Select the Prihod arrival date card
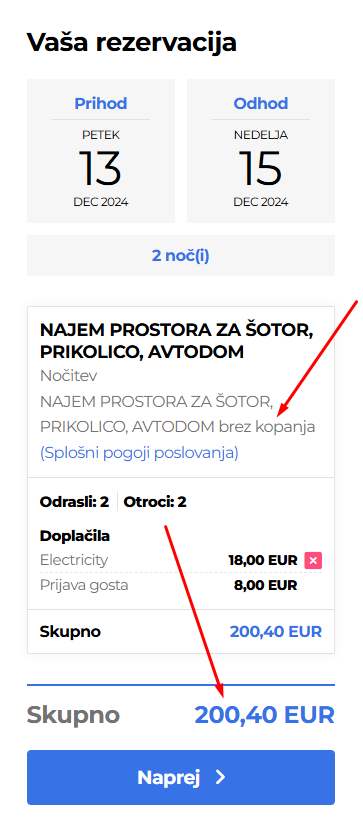Screen dimensions: 363x835 (x=101, y=151)
